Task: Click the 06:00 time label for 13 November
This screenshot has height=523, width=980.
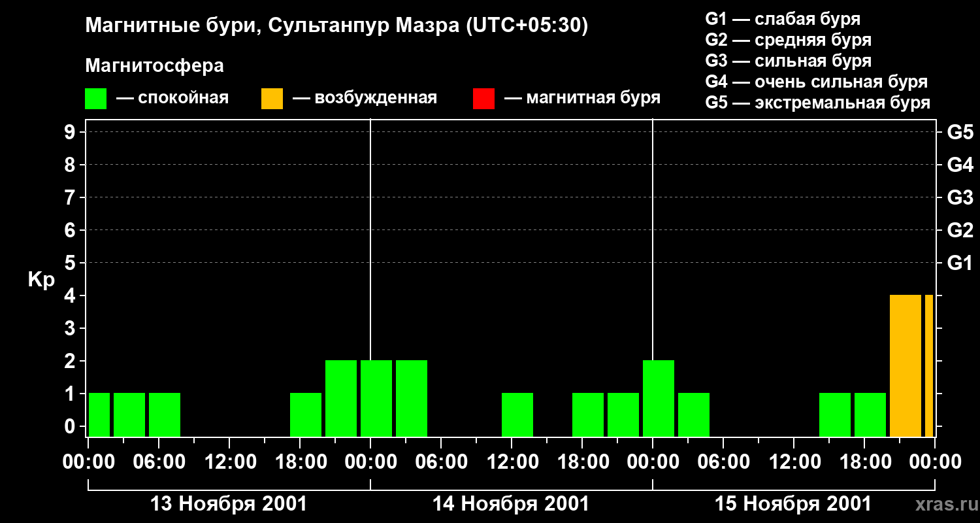Action: click(x=159, y=462)
